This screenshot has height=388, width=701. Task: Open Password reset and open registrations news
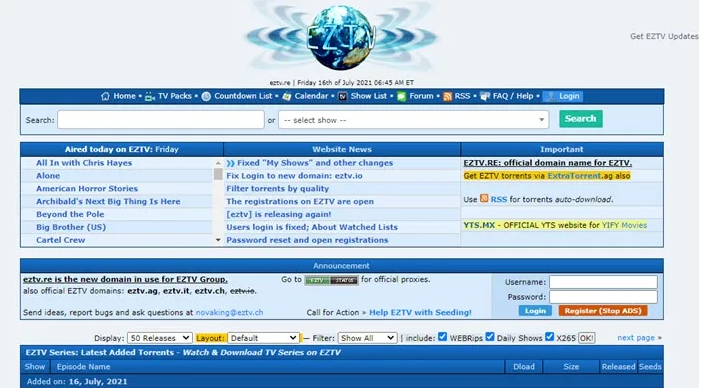tap(307, 240)
